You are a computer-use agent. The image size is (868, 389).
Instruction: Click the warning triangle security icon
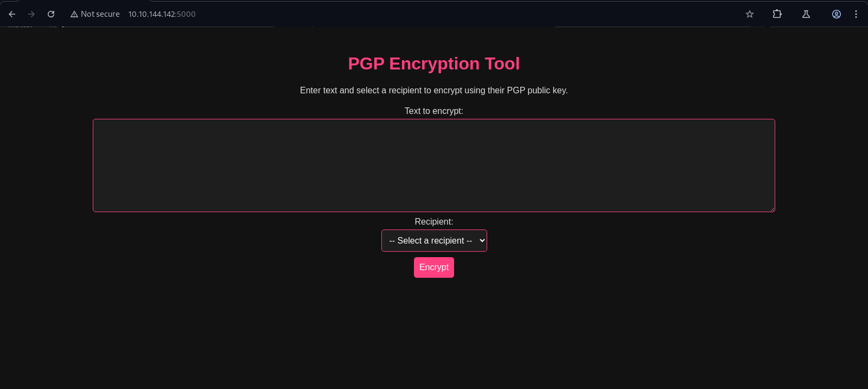(x=74, y=14)
